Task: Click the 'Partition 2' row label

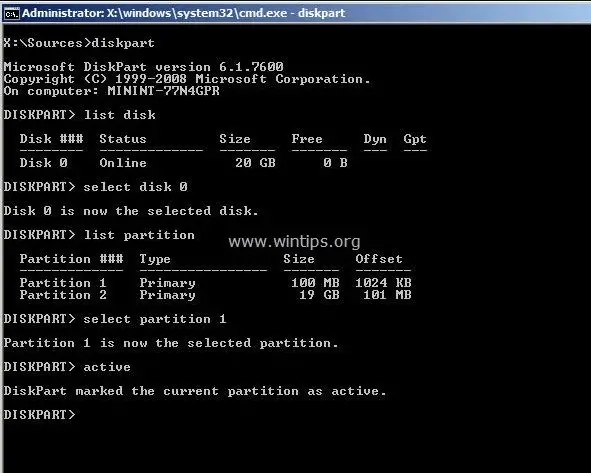Action: [x=63, y=295]
